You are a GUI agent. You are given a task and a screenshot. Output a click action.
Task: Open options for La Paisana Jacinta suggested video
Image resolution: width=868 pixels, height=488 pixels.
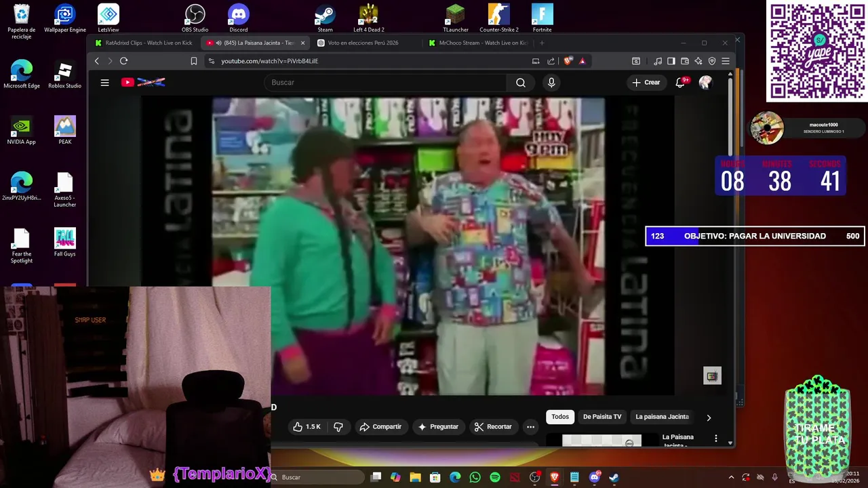715,439
